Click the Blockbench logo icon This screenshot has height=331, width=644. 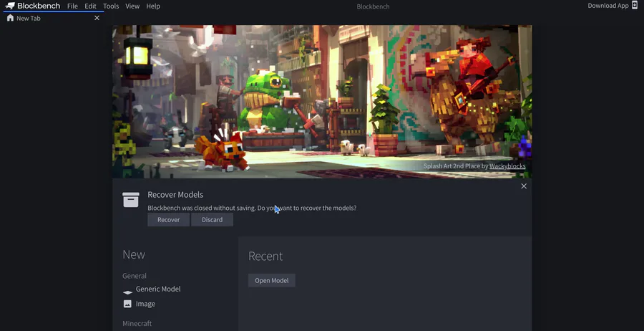(10, 6)
